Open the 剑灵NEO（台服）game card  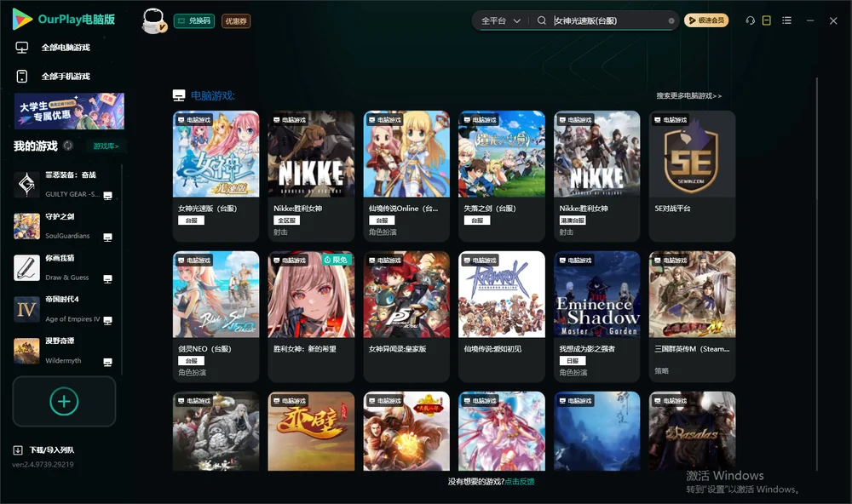[216, 317]
